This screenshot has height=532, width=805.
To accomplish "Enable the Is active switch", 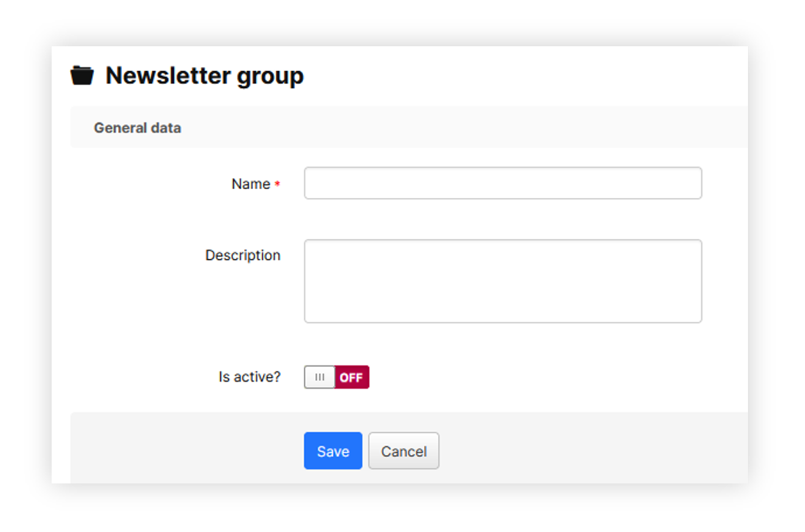I will pos(337,377).
